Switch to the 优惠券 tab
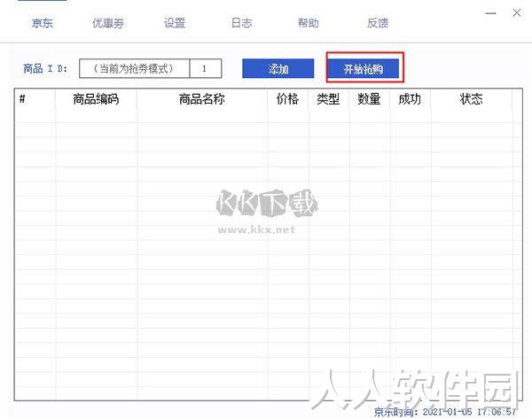Screen dimensions: 532x419 [x=108, y=23]
